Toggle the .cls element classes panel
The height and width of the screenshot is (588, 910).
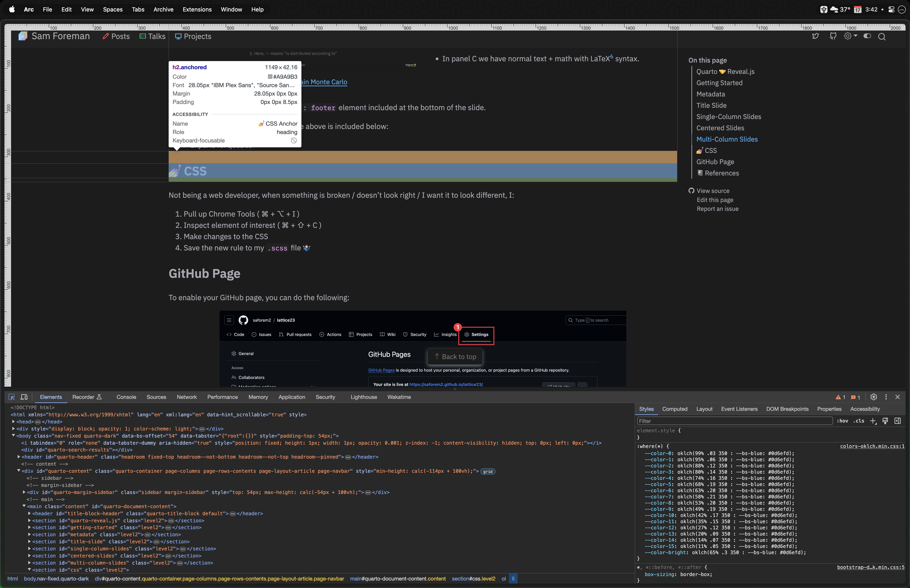pyautogui.click(x=859, y=421)
